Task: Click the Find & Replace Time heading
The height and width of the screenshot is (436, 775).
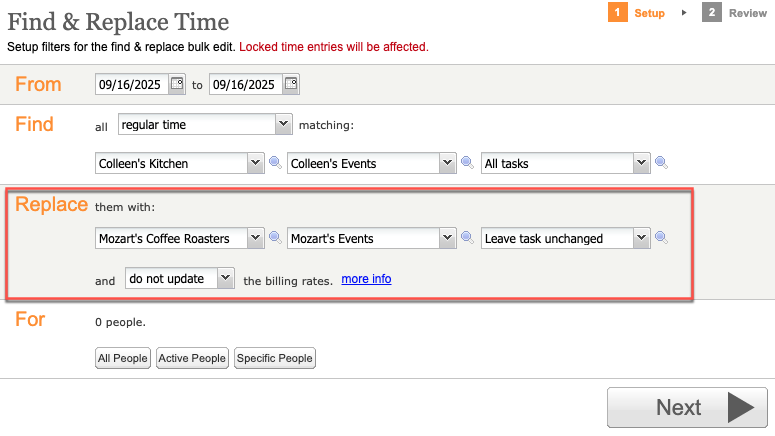Action: pos(118,22)
